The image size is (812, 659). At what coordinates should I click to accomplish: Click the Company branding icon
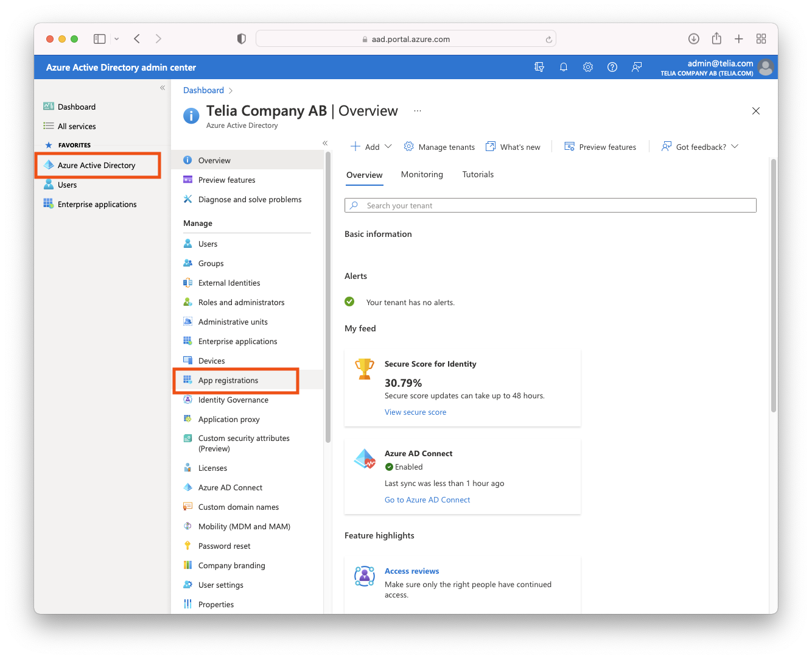(188, 565)
